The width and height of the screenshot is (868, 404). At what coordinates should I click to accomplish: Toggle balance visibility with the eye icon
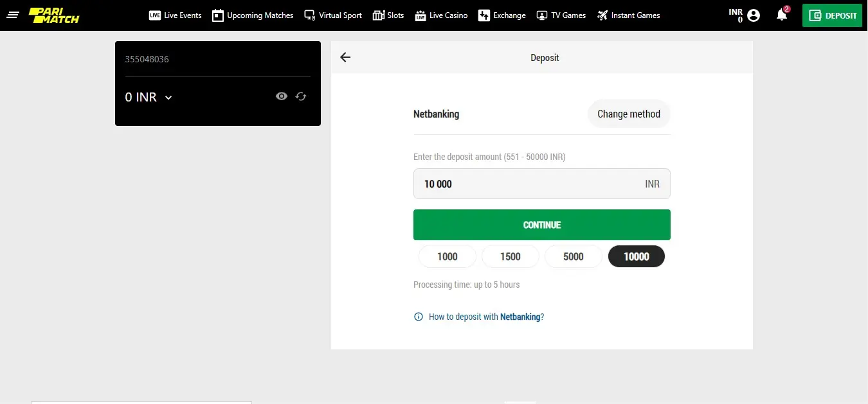point(281,96)
